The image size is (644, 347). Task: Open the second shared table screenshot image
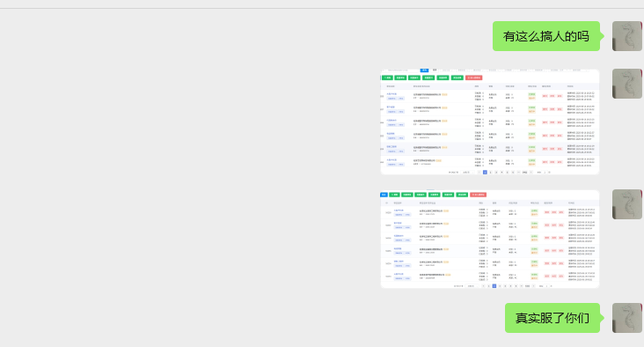(x=490, y=239)
